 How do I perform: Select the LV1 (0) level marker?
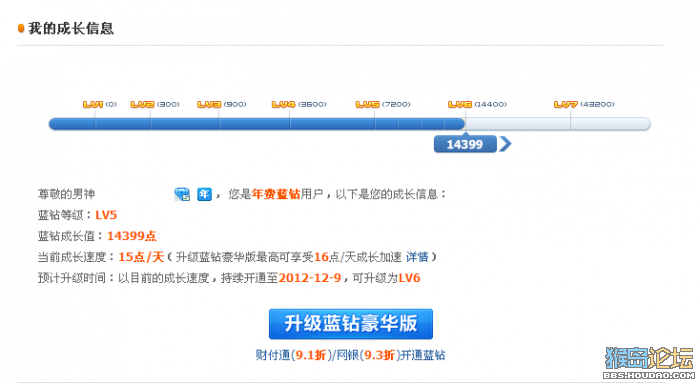coord(100,104)
